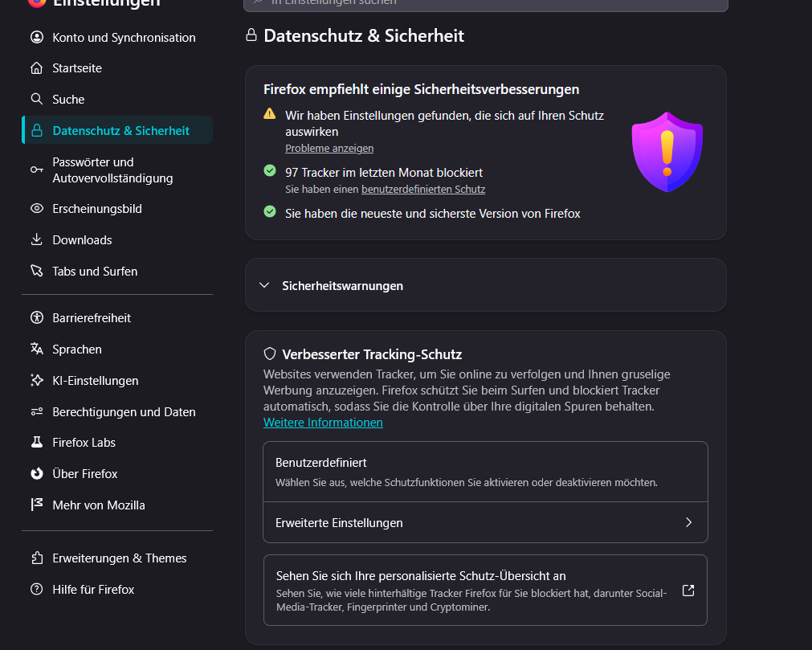The height and width of the screenshot is (650, 812).
Task: Select Datenschutz & Sicherheit category
Action: (117, 130)
